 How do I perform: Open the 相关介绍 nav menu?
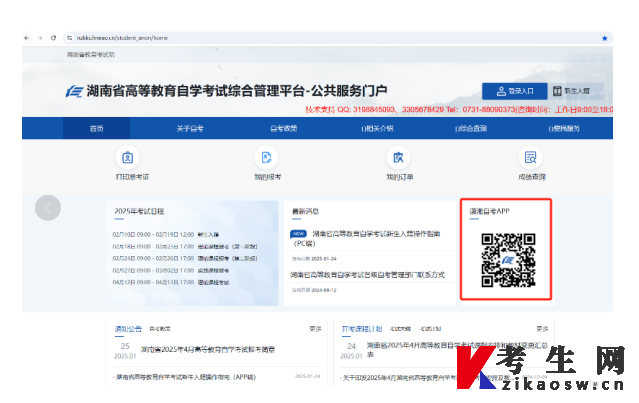pos(377,129)
